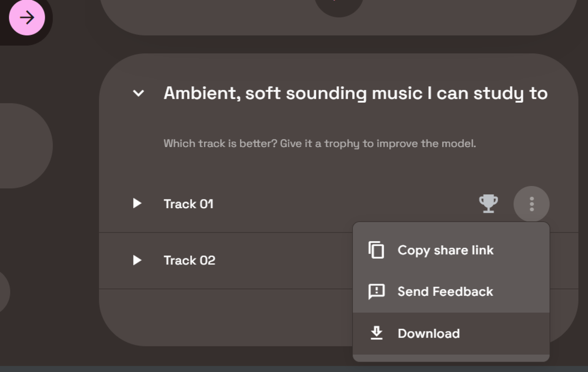Viewport: 588px width, 372px height.
Task: Select Download from the context menu
Action: click(428, 333)
